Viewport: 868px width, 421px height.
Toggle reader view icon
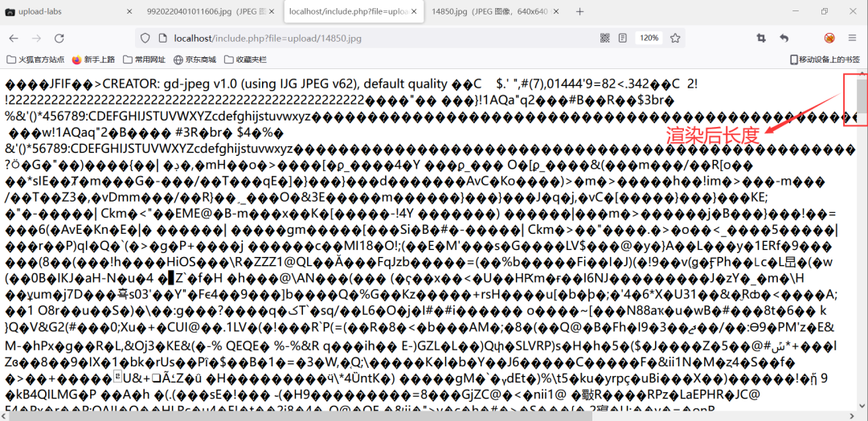(x=623, y=38)
